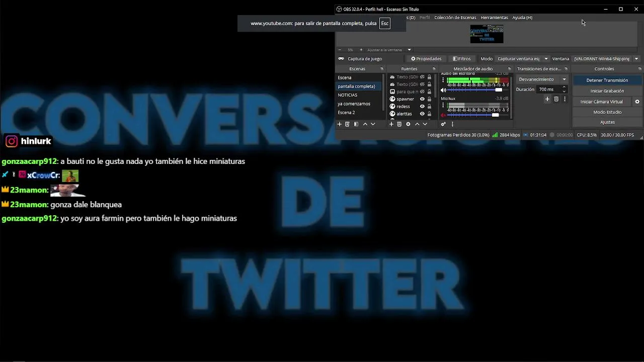Open the Ayuda (H) menu
Viewport: 644px width, 362px height.
click(522, 18)
